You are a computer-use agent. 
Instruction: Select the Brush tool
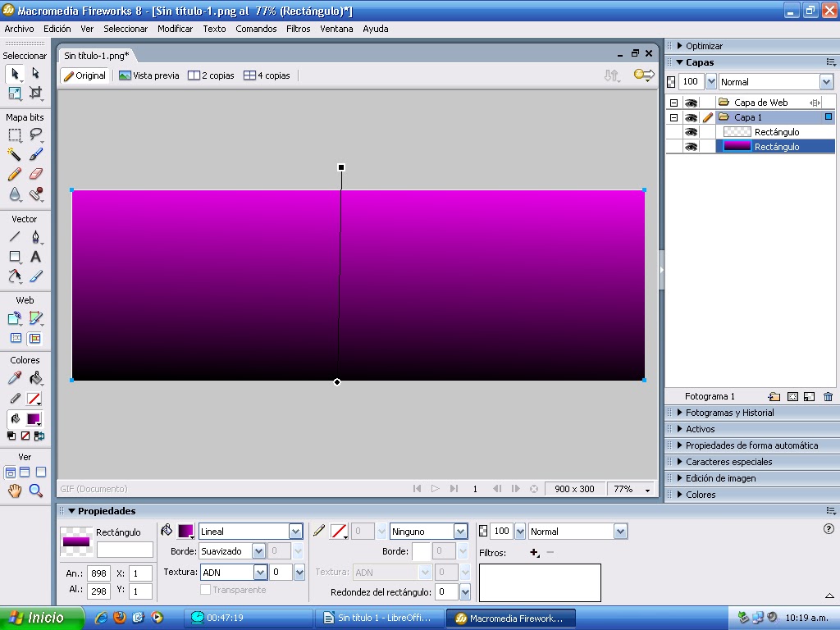(35, 155)
